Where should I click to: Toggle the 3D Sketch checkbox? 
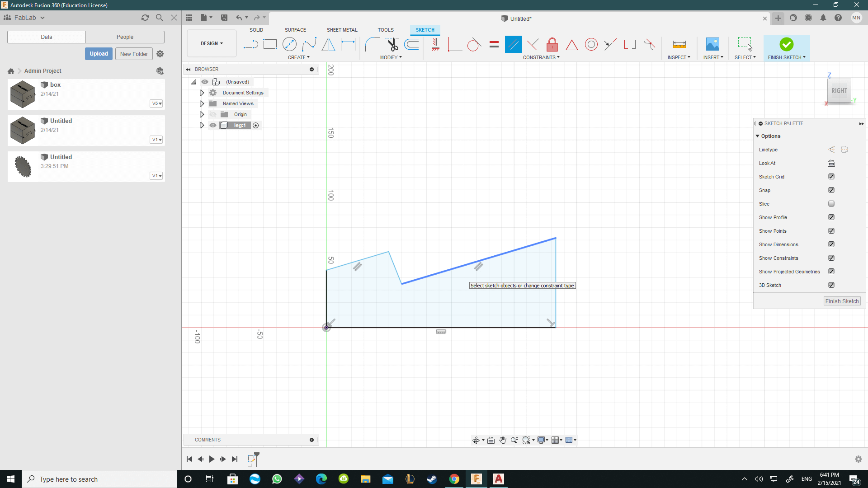[831, 285]
